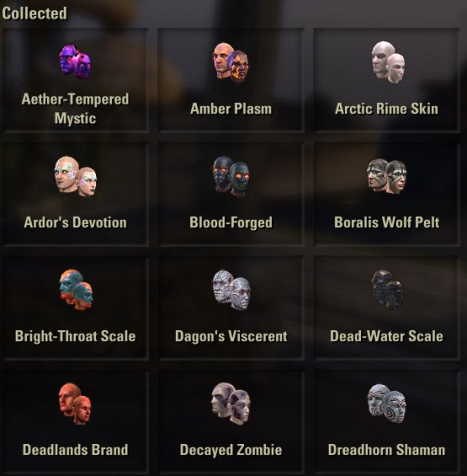This screenshot has width=467, height=476.
Task: Pick the Blood-Forged glowing-eyes icon
Action: point(231,176)
